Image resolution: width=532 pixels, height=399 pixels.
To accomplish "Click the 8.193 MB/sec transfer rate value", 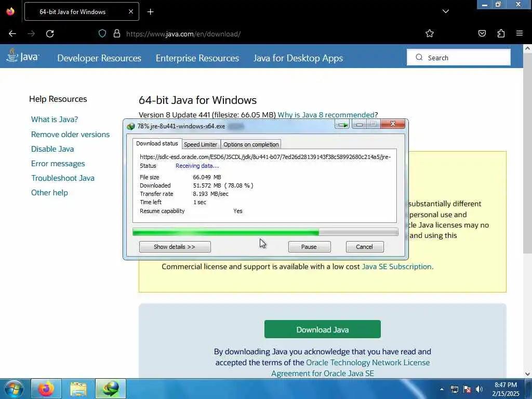I will (211, 194).
